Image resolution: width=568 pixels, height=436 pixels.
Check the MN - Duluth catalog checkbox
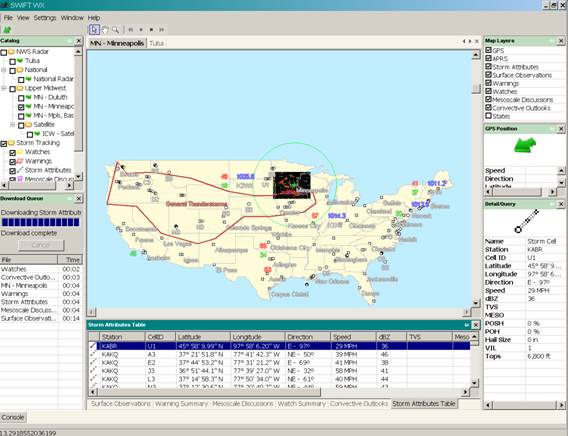coord(21,98)
